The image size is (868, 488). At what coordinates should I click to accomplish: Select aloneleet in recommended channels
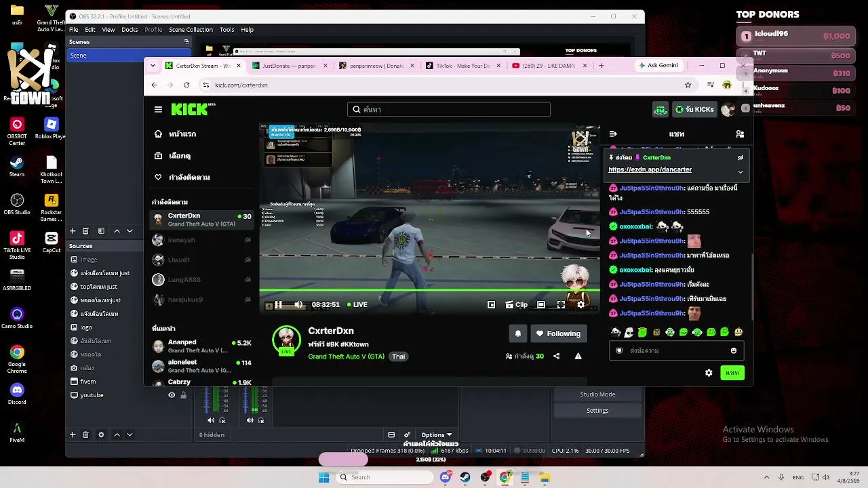click(x=201, y=366)
